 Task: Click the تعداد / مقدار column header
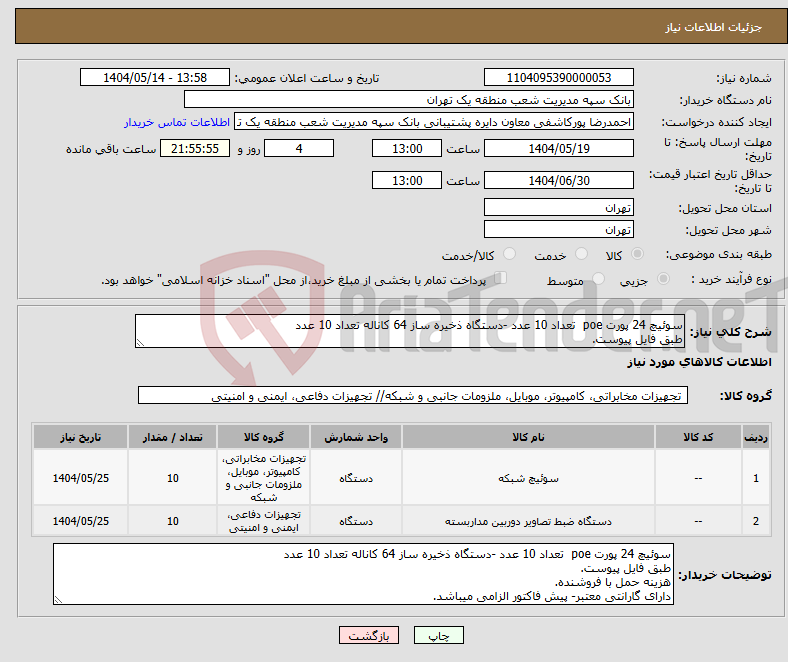172,437
